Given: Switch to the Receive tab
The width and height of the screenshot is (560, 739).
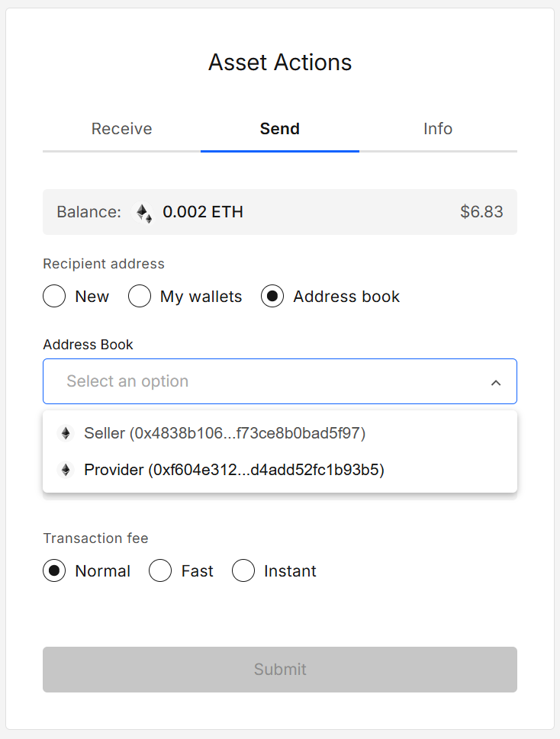Looking at the screenshot, I should (121, 129).
